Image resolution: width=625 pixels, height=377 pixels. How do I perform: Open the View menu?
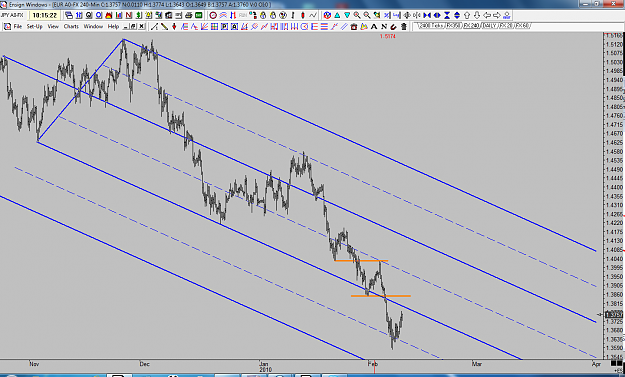point(53,26)
